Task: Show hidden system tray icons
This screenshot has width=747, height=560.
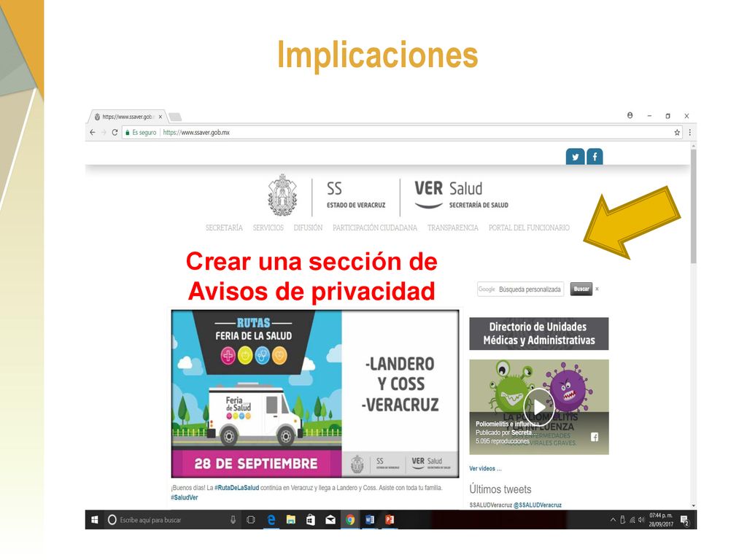Action: 613,519
